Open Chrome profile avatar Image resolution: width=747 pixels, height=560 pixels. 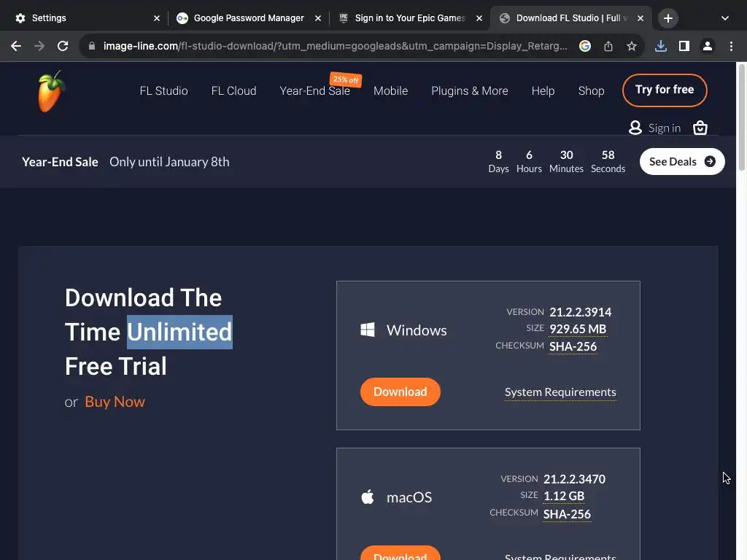(708, 46)
